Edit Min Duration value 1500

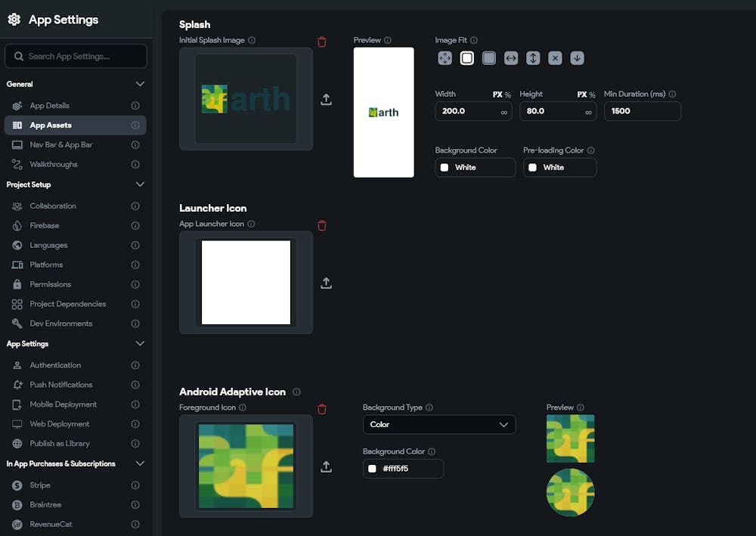[642, 111]
